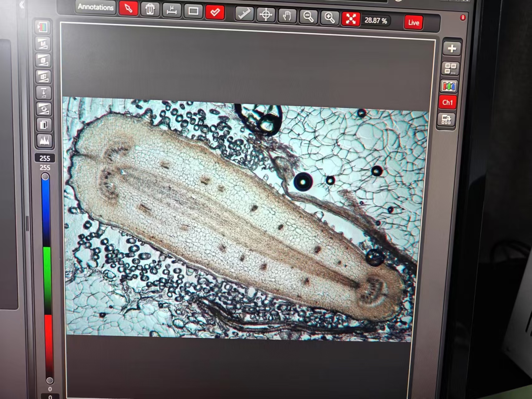The width and height of the screenshot is (532, 399).
Task: Click the manual gamma wedge M icon
Action: pyautogui.click(x=43, y=44)
